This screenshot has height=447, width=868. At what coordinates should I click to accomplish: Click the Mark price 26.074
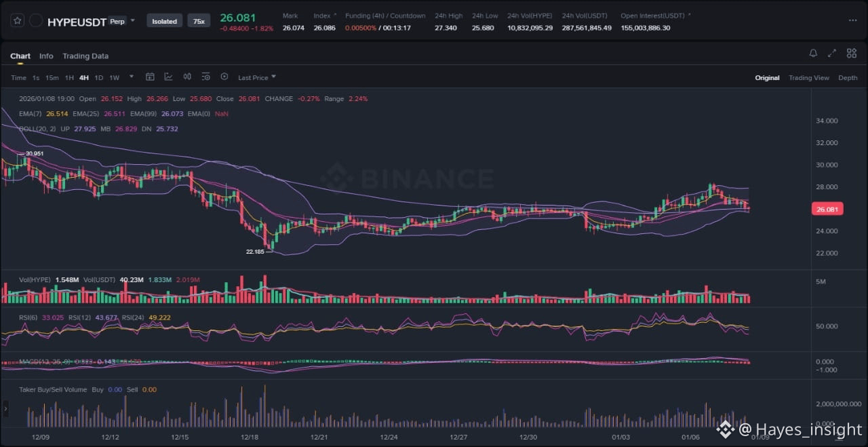click(x=294, y=28)
